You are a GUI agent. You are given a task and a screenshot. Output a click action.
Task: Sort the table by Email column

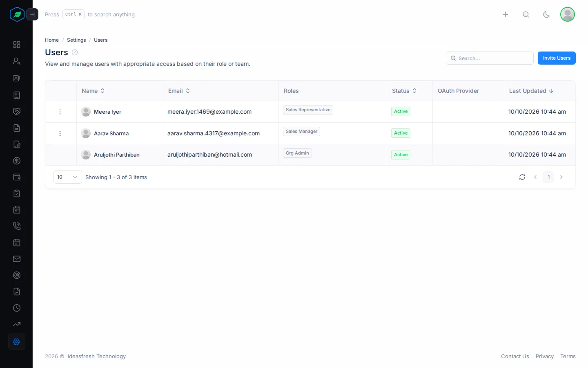click(x=179, y=91)
